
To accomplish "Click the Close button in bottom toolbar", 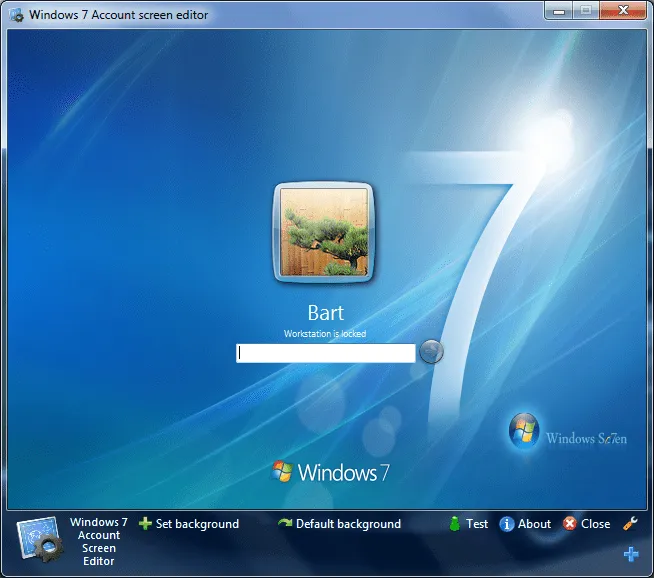I will 586,524.
